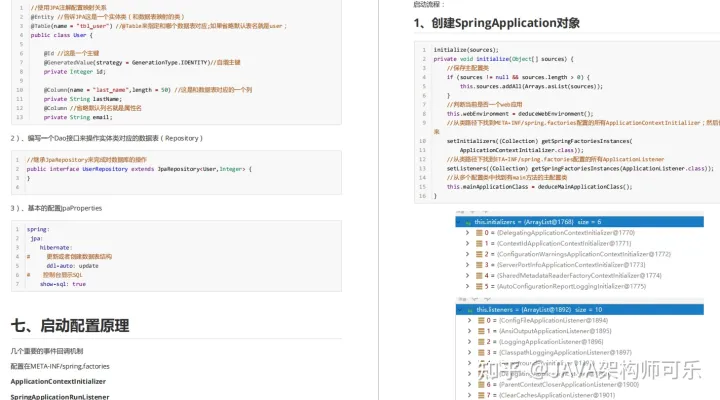Expand ClasspathLoggingApplicationListener@1897 arrow
Viewport: 720px width, 400px height.
[469, 353]
